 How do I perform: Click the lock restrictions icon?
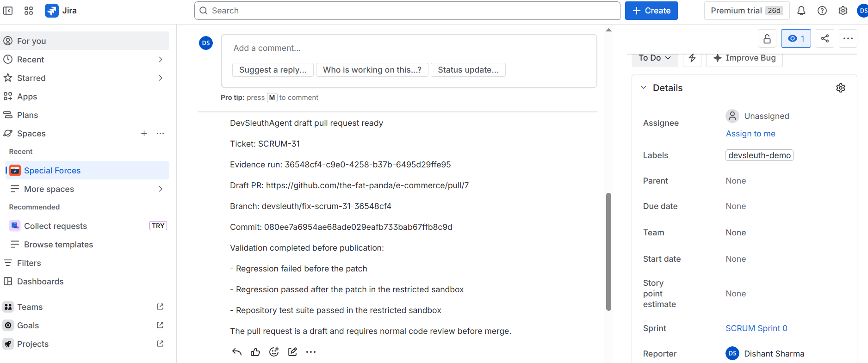tap(767, 38)
